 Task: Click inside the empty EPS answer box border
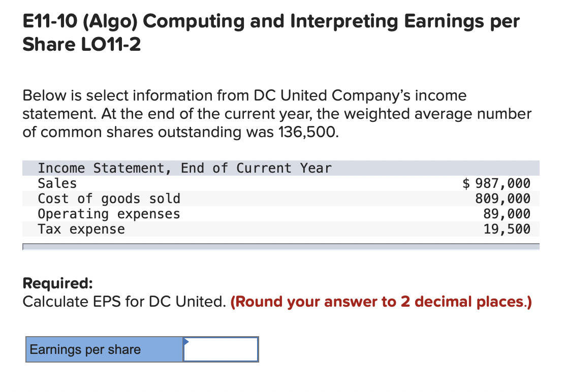click(x=220, y=349)
